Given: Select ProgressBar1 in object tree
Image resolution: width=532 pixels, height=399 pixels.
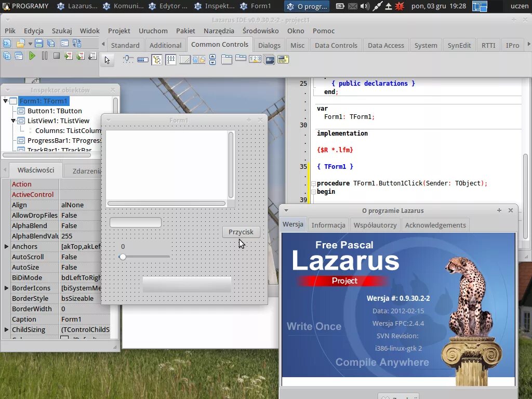Looking at the screenshot, I should (x=64, y=140).
